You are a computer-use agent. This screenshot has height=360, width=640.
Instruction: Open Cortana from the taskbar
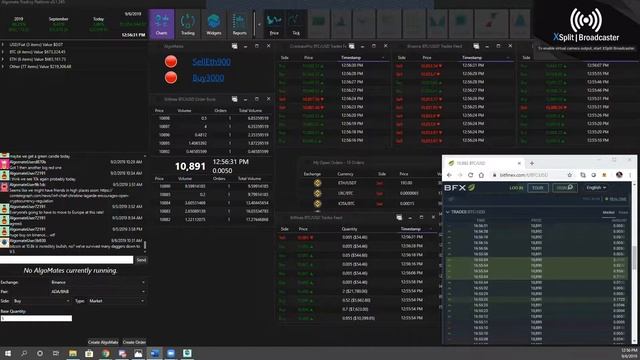40,353
